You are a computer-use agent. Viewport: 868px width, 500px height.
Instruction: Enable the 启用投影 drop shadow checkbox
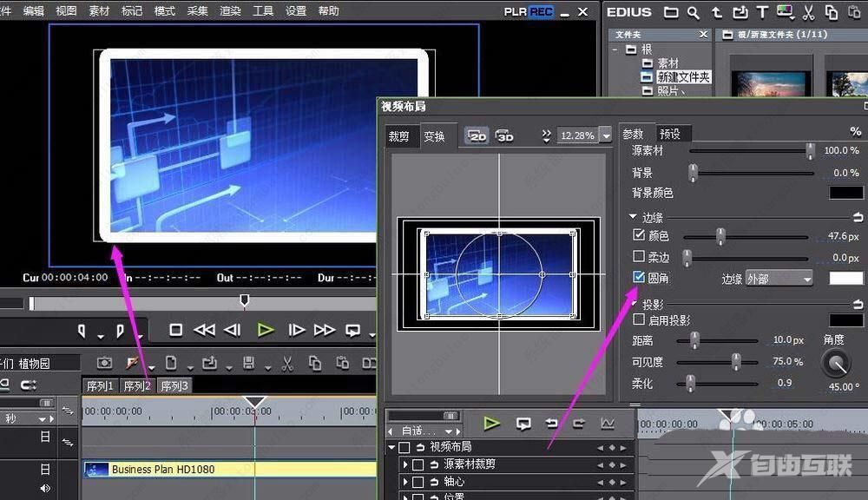click(x=639, y=319)
